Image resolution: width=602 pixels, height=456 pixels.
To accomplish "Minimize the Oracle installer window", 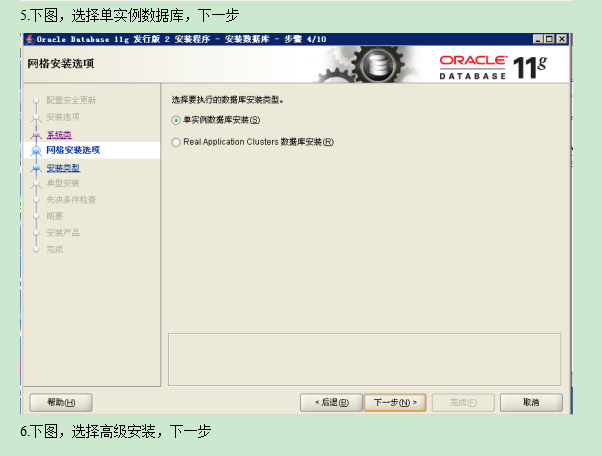I will (538, 39).
